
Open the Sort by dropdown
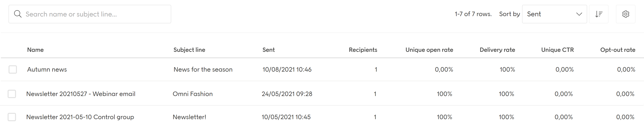554,14
